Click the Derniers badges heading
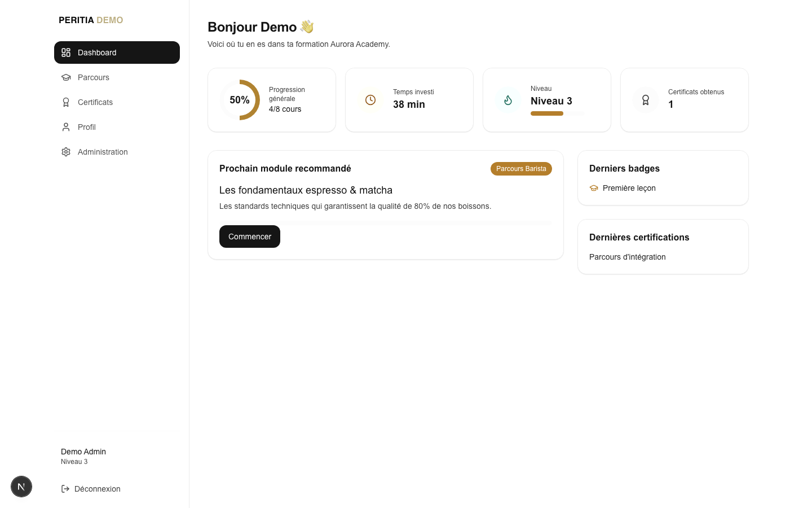 coord(624,168)
